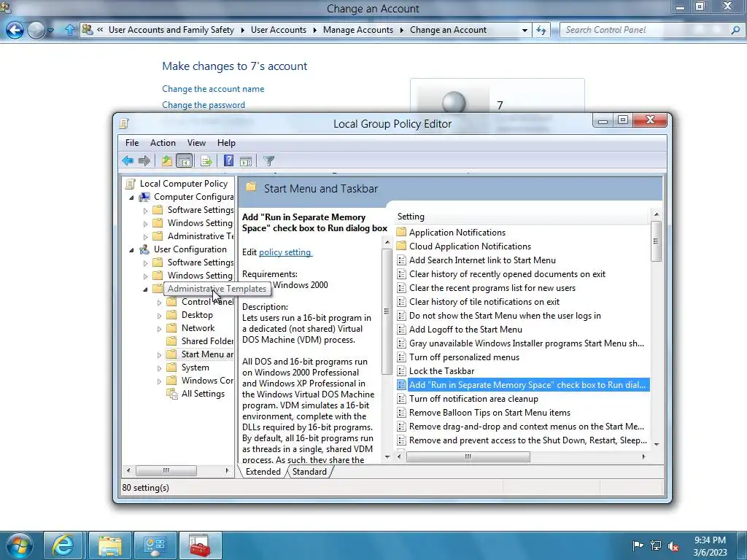This screenshot has height=560, width=747.
Task: Click the Control Panel search magnifier icon
Action: [x=735, y=30]
